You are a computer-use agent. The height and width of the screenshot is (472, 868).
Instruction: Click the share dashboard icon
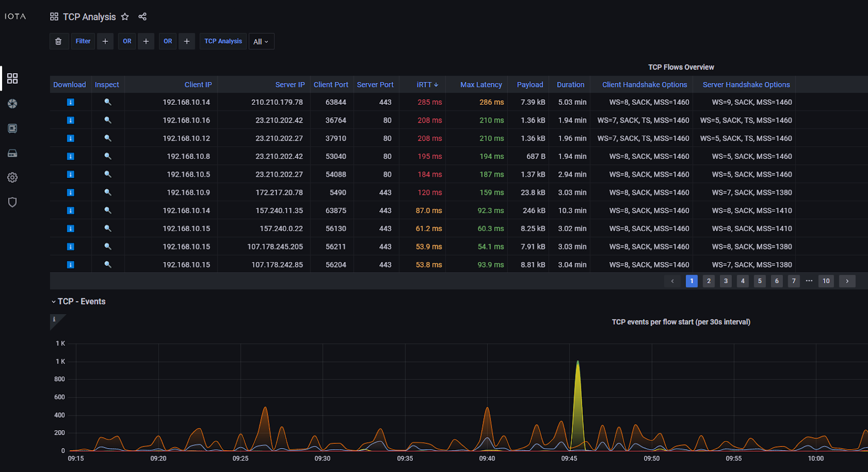tap(143, 17)
